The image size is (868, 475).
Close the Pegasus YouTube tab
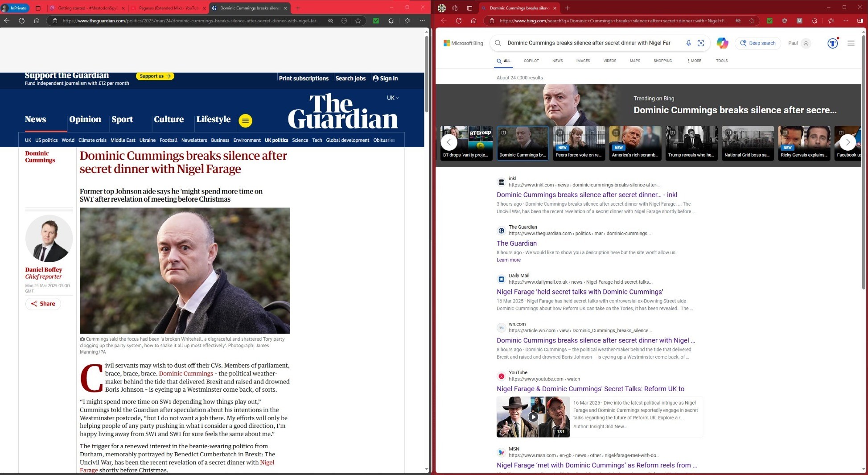(x=205, y=8)
